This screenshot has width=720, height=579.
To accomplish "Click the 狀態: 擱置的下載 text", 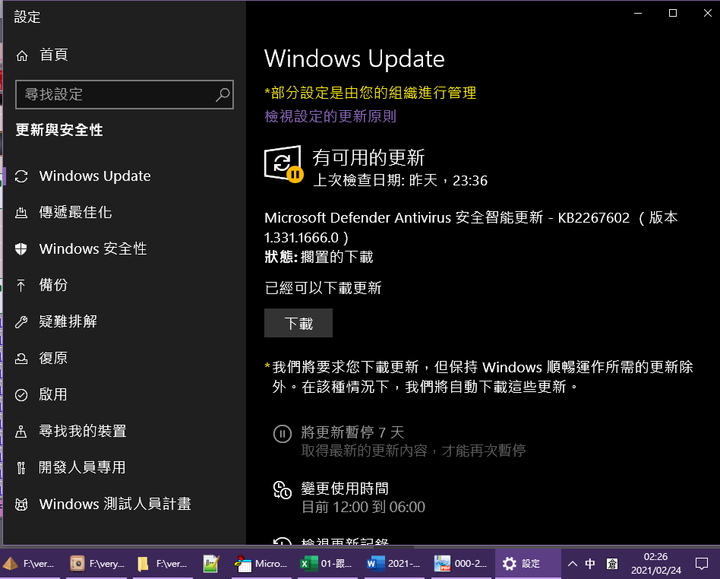I will coord(319,257).
